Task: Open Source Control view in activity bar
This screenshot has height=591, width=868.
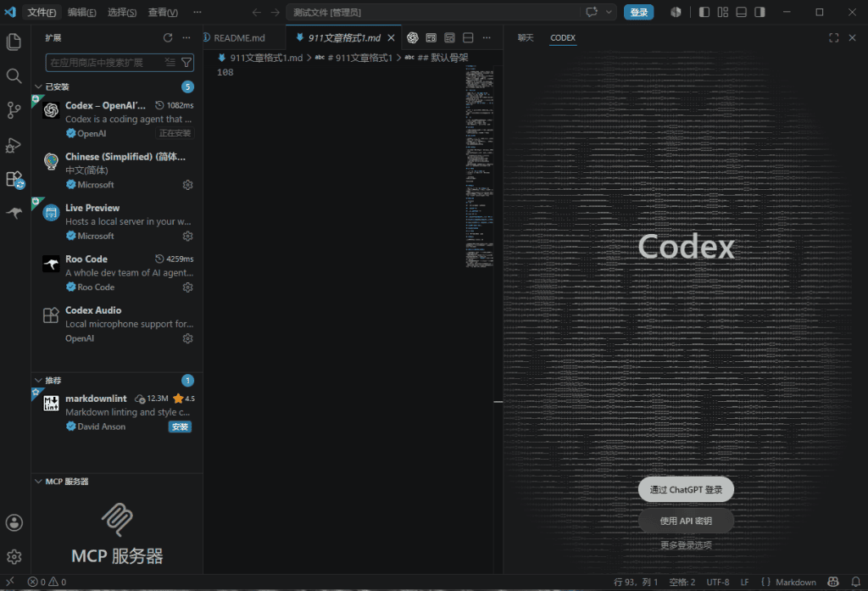Action: (x=14, y=110)
